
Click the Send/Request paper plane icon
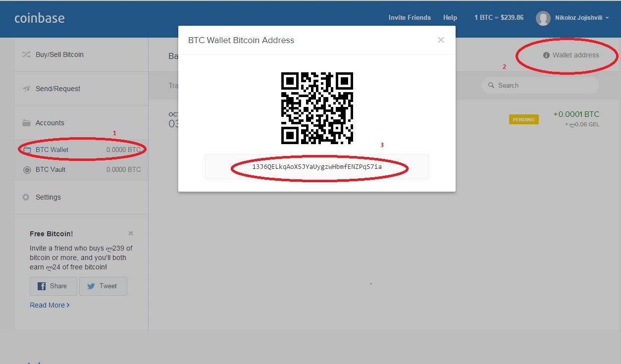click(x=26, y=89)
